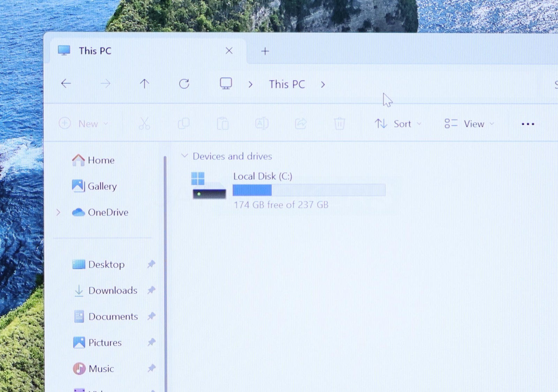
Task: Refresh the This PC view
Action: pos(184,84)
